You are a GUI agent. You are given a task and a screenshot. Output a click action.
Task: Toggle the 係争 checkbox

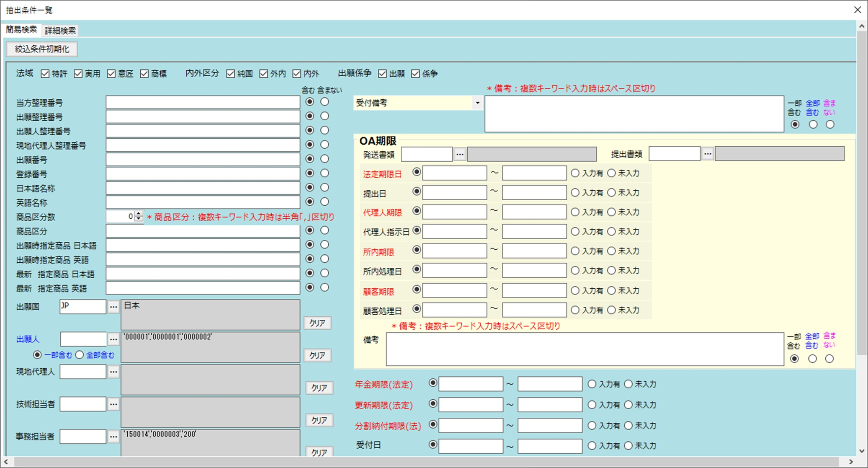(x=416, y=74)
